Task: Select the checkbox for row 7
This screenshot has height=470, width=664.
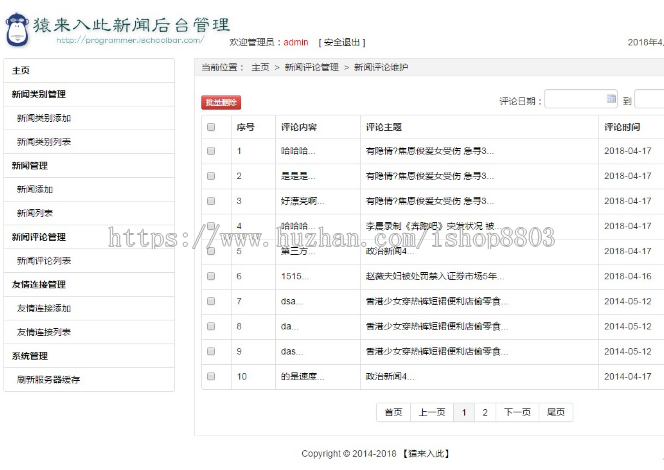Action: click(211, 301)
